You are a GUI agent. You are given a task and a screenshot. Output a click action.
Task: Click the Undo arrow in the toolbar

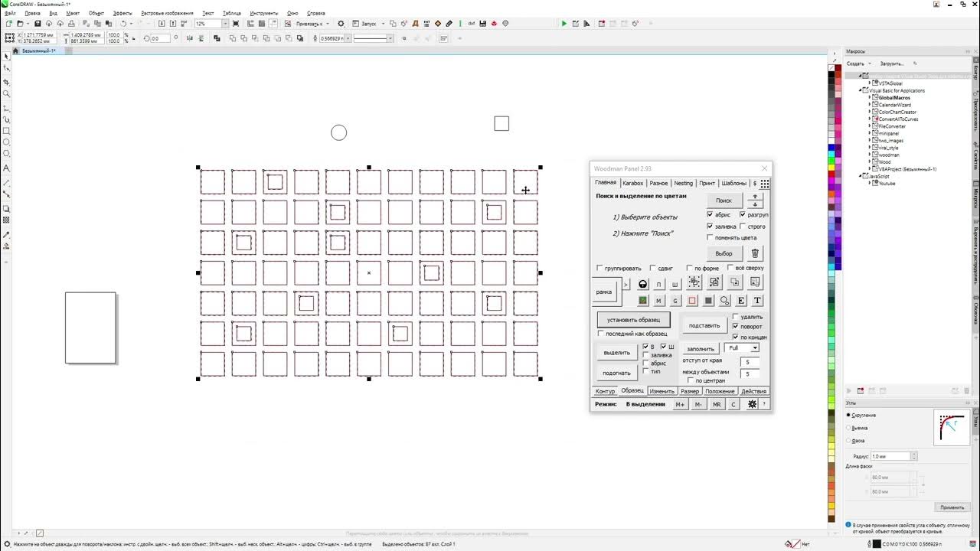[x=123, y=24]
